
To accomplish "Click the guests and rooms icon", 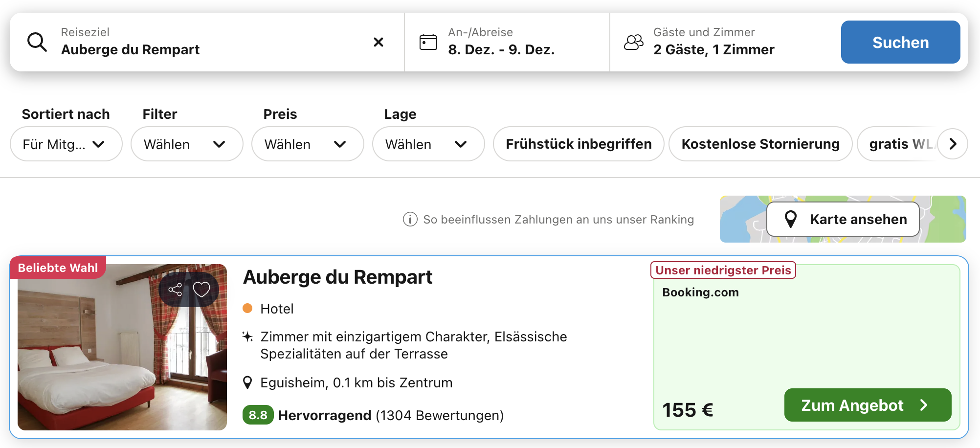I will 634,43.
